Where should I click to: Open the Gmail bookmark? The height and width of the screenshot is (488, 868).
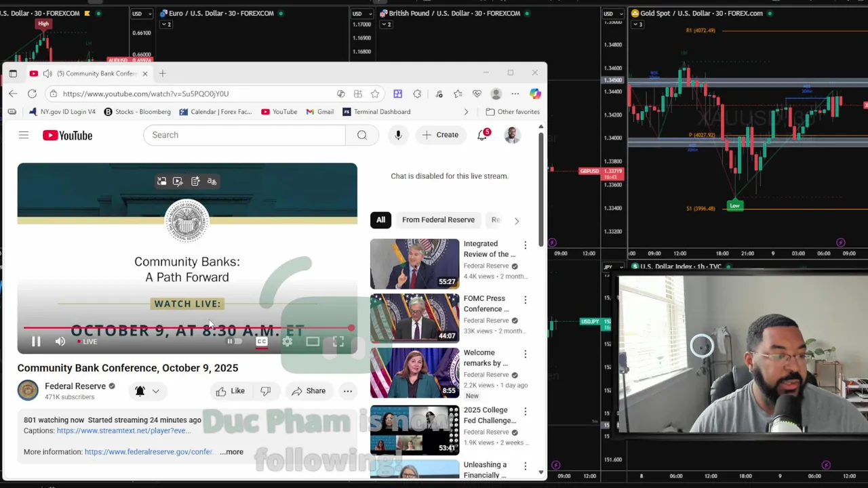pyautogui.click(x=319, y=112)
